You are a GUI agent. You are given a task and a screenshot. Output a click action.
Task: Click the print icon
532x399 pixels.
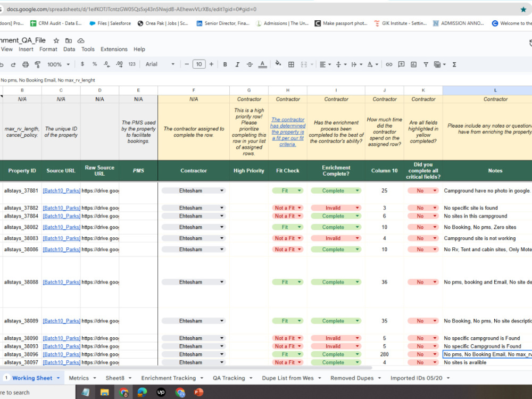click(x=26, y=64)
